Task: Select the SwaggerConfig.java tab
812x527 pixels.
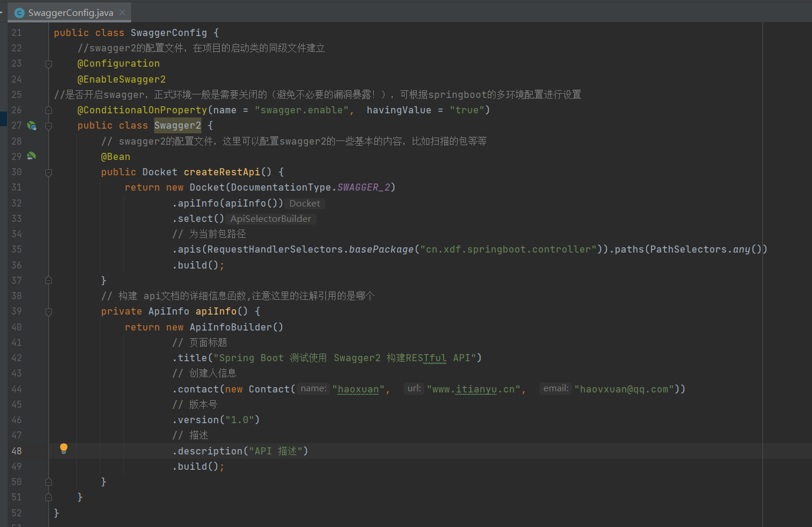Action: [x=70, y=13]
